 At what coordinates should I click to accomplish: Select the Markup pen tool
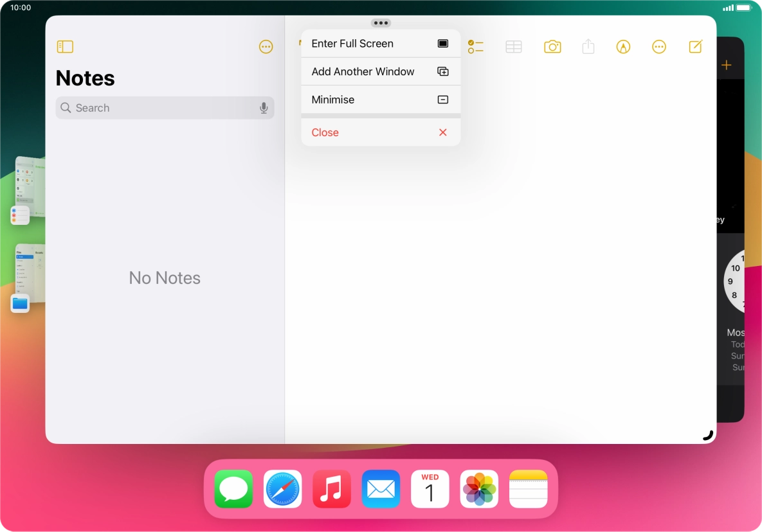623,46
